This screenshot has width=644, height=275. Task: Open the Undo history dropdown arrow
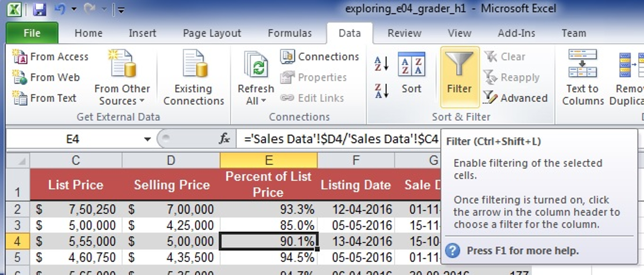74,9
